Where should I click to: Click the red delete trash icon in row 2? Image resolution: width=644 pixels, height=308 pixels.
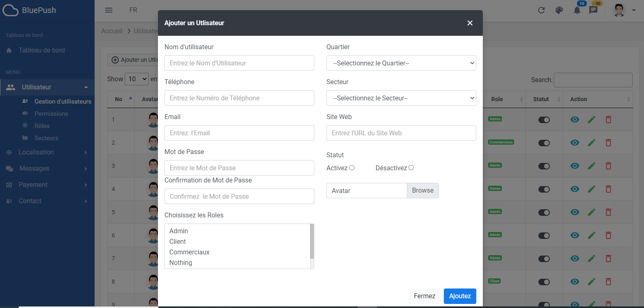pyautogui.click(x=608, y=143)
